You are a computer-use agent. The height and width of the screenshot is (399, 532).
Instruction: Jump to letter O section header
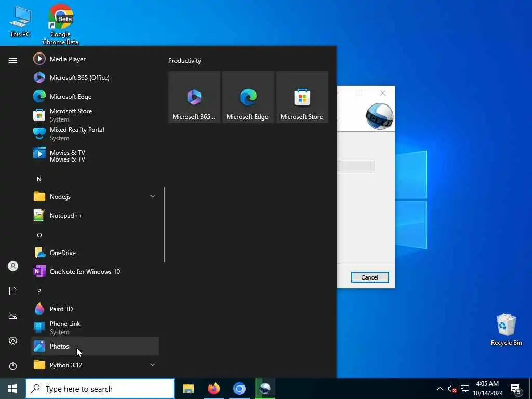(x=39, y=235)
